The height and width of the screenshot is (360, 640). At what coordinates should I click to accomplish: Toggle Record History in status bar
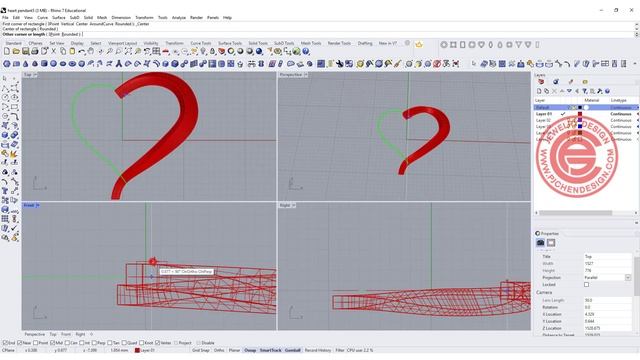pos(318,350)
